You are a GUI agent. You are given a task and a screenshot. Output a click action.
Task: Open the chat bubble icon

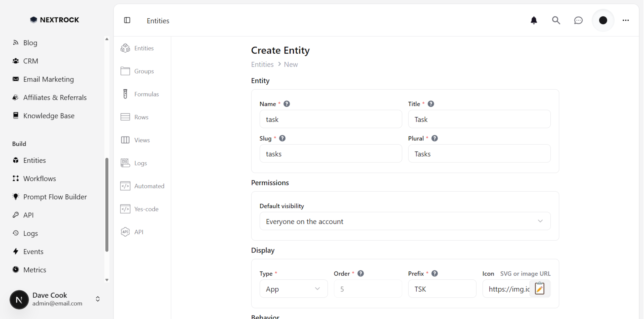(x=578, y=20)
